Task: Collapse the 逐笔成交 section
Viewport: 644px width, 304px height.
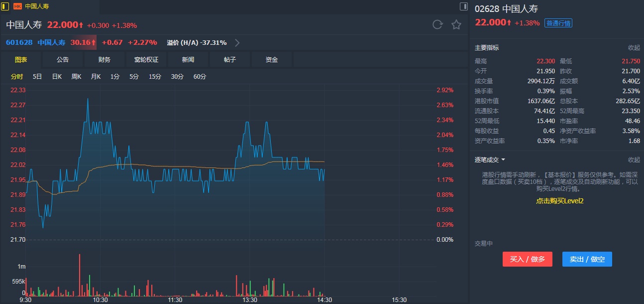Action: coord(634,160)
